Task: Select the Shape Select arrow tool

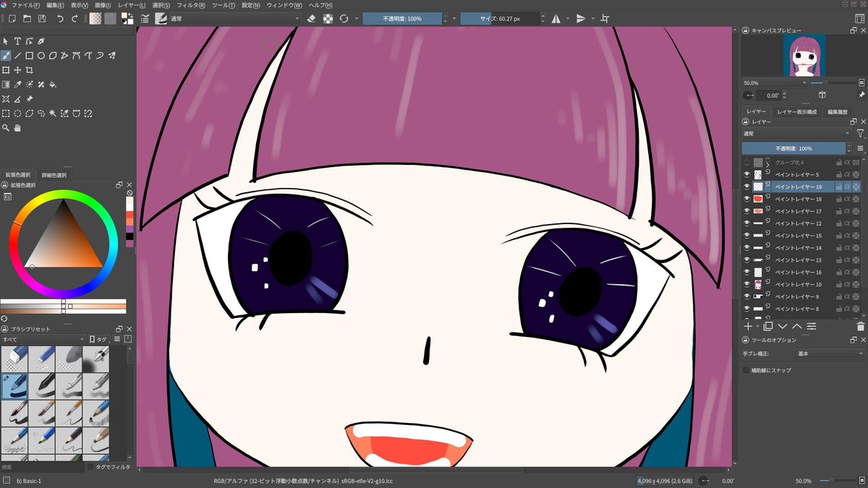Action: point(6,41)
